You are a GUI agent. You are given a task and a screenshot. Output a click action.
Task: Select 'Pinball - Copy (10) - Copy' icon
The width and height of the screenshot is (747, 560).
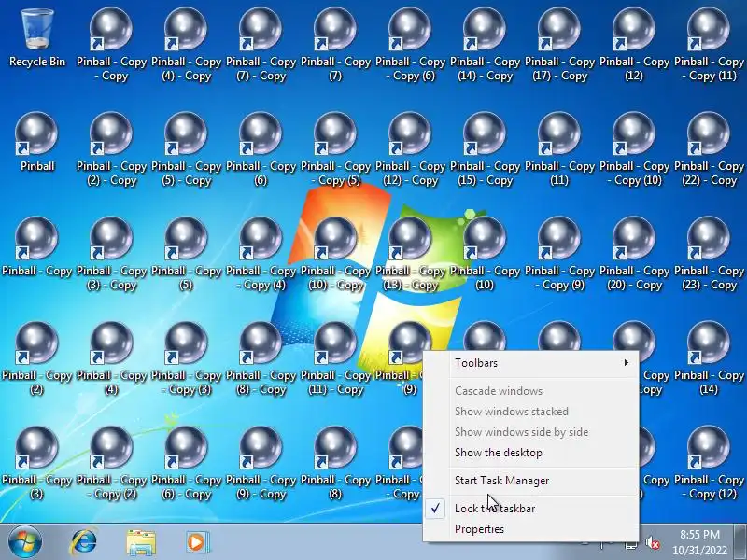(336, 253)
